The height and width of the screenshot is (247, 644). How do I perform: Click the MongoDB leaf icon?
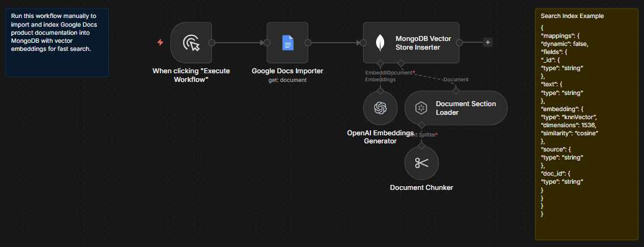coord(380,43)
